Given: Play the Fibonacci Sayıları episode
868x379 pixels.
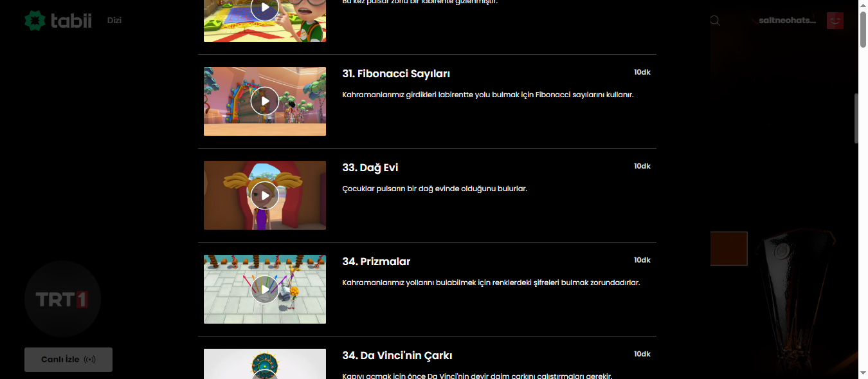Looking at the screenshot, I should (265, 101).
